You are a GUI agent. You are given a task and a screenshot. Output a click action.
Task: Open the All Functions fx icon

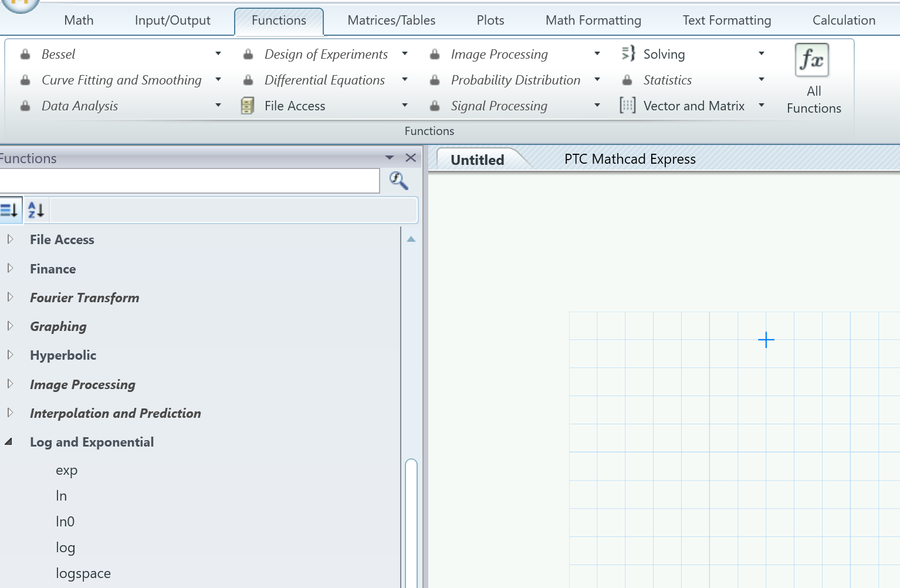[812, 60]
